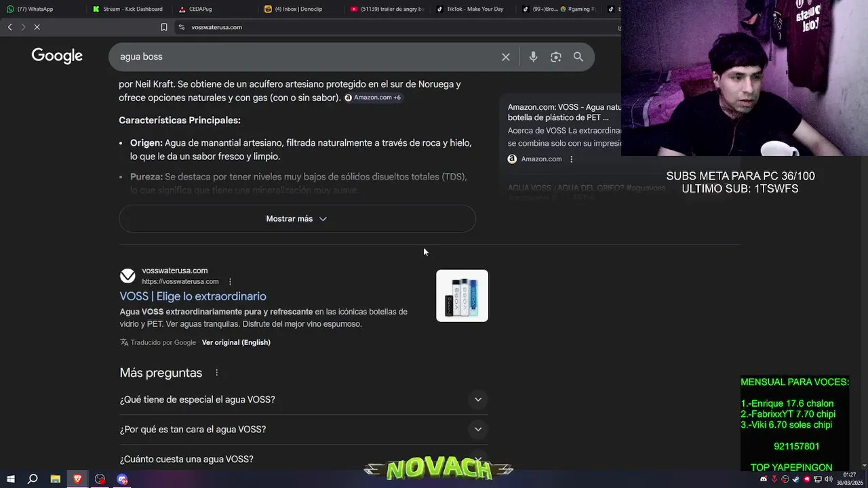Open 'VOSS | Elige lo extraordinario' result

[193, 296]
